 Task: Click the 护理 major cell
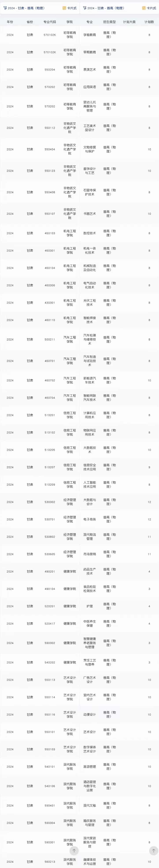[x=90, y=606]
